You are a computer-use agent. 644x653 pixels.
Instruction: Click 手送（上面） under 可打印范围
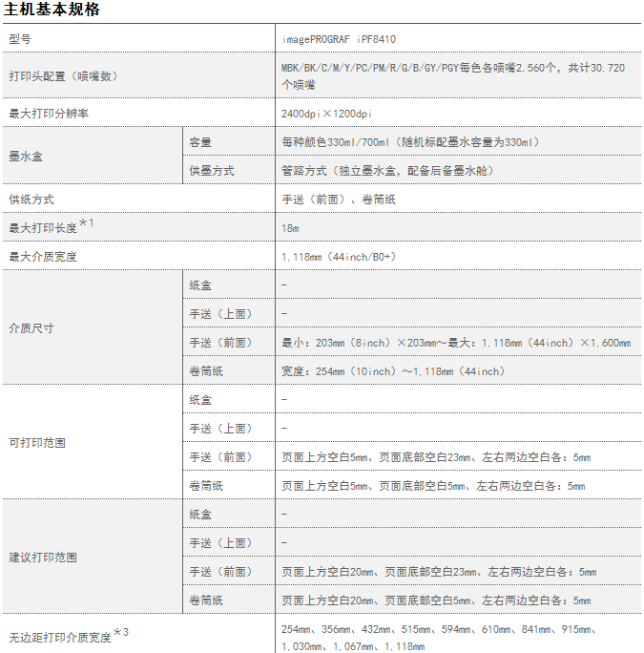click(220, 429)
